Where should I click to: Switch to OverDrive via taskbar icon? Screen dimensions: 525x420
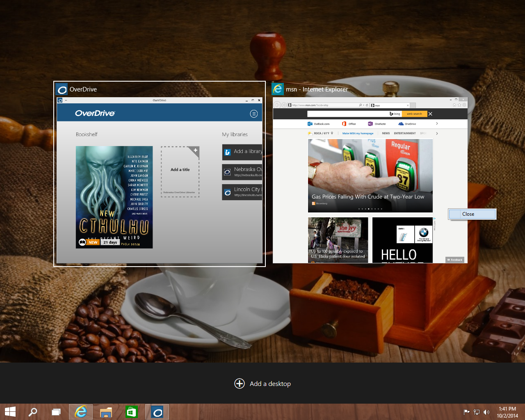coord(157,412)
